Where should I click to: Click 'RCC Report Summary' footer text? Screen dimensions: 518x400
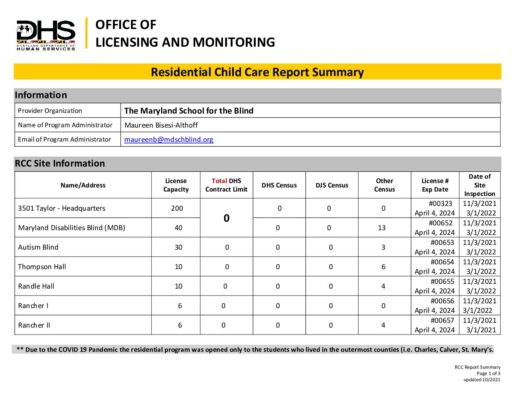pyautogui.click(x=477, y=367)
